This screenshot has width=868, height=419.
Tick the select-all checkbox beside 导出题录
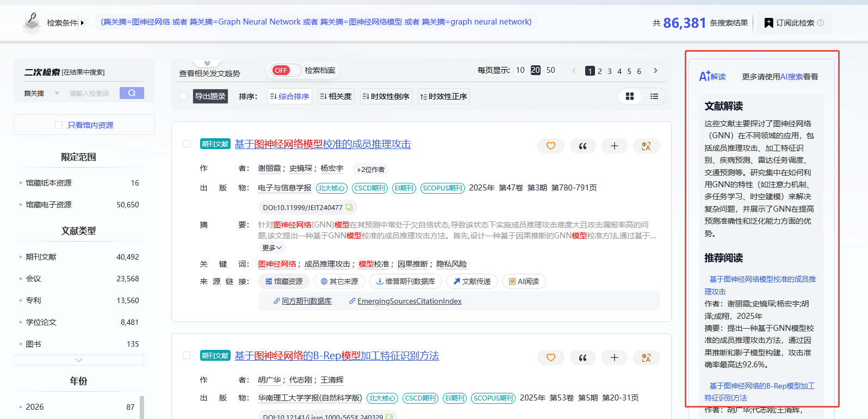pos(183,96)
